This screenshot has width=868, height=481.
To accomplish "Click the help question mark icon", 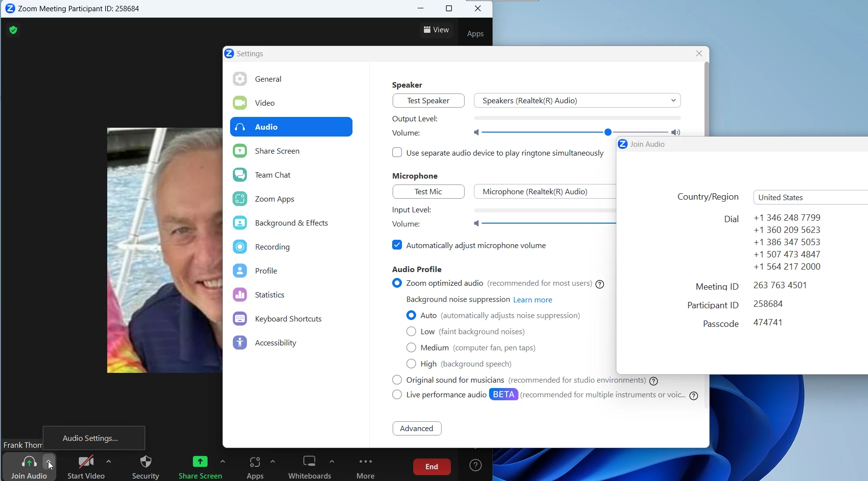I will coord(476,465).
